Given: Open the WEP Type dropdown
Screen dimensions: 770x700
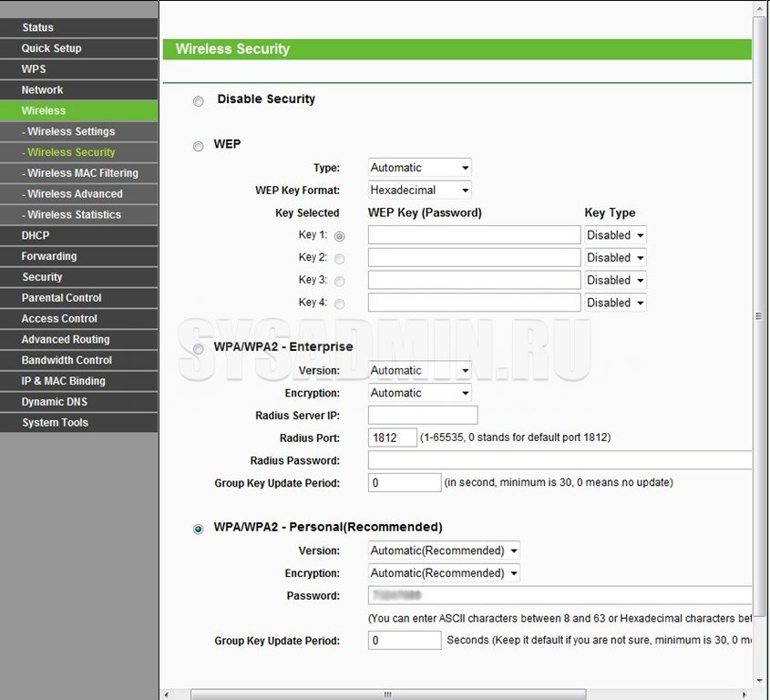Looking at the screenshot, I should click(420, 168).
